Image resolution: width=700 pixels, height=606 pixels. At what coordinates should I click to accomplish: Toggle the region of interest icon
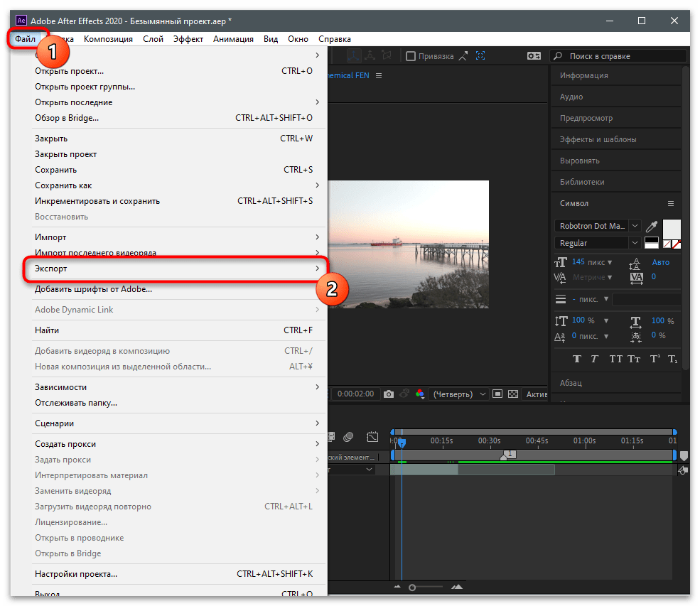[x=497, y=394]
